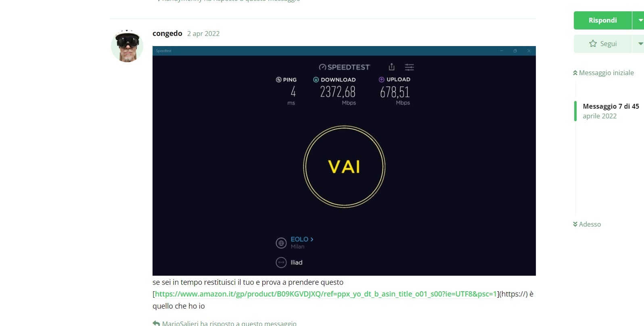Open congedo's username profile link
Screen dimensions: 644x326
pyautogui.click(x=167, y=34)
